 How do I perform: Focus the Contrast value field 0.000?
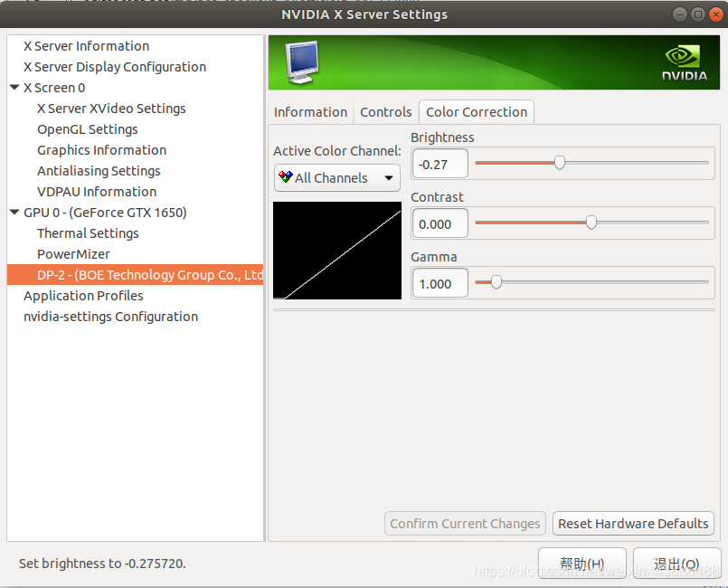[440, 223]
